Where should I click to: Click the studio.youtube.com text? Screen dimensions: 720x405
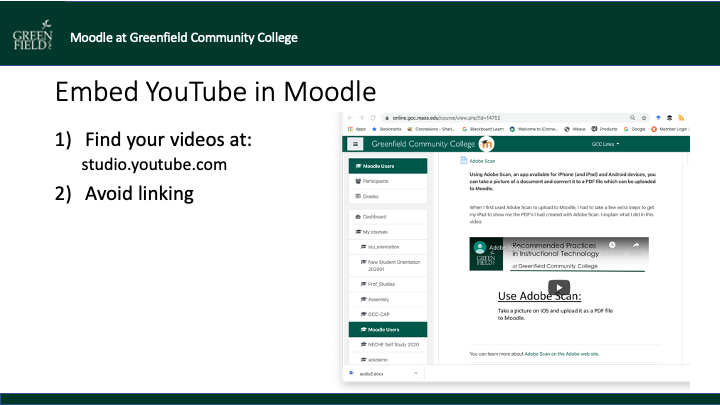click(154, 165)
